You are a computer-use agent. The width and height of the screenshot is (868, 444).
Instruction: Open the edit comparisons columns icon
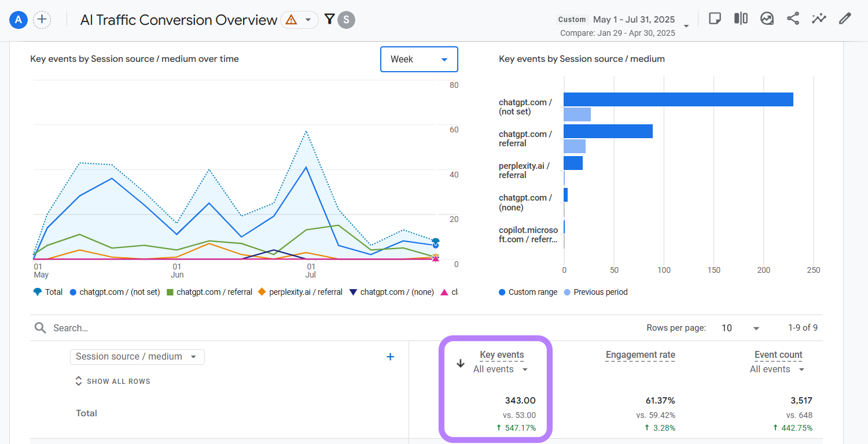[x=741, y=18]
